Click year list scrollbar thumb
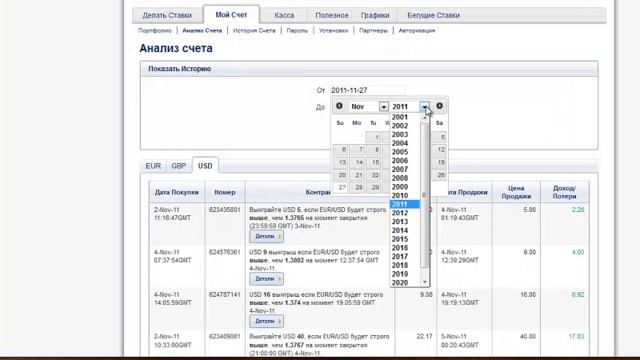 click(424, 195)
